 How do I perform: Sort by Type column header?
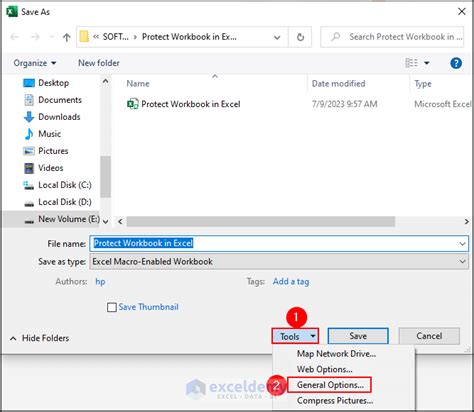coord(423,84)
